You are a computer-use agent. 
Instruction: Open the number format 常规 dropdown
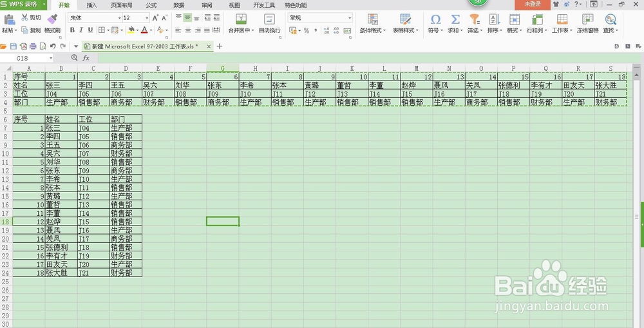(x=350, y=18)
